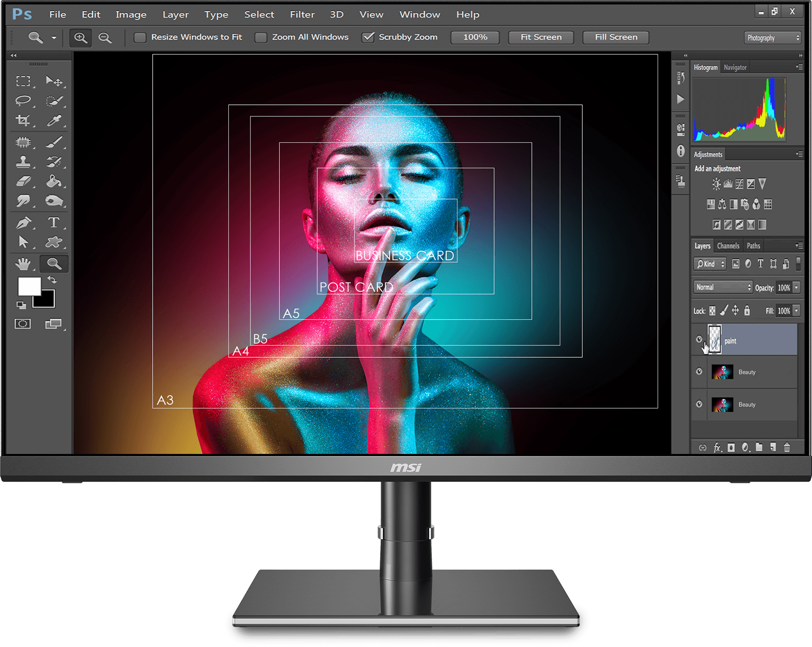
Task: Select the paint layer thumbnail
Action: [x=715, y=340]
